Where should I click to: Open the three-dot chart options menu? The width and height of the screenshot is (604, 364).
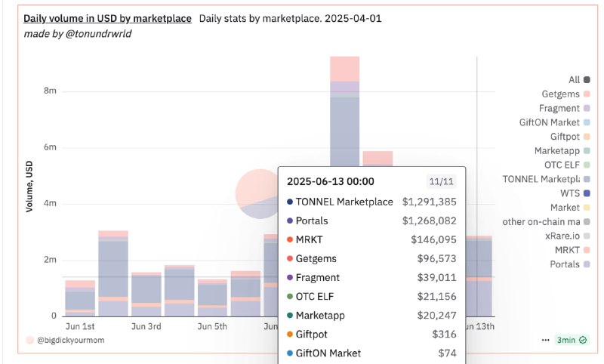[545, 340]
